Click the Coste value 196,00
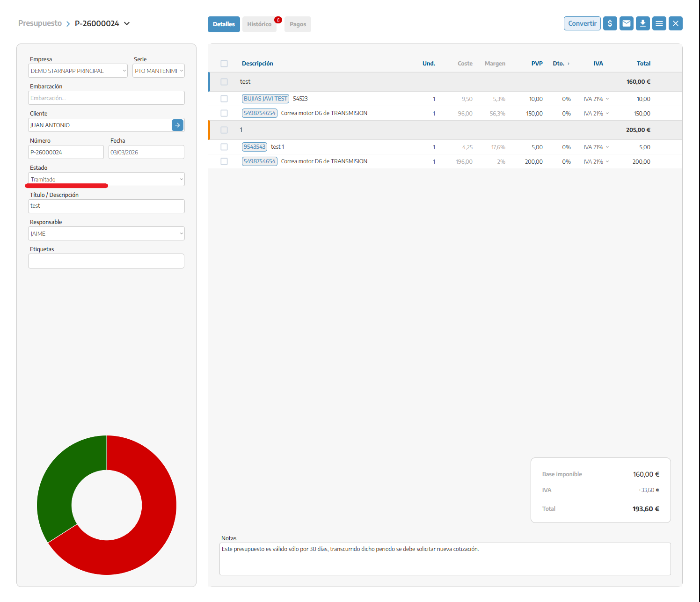Image resolution: width=700 pixels, height=602 pixels. click(x=464, y=162)
